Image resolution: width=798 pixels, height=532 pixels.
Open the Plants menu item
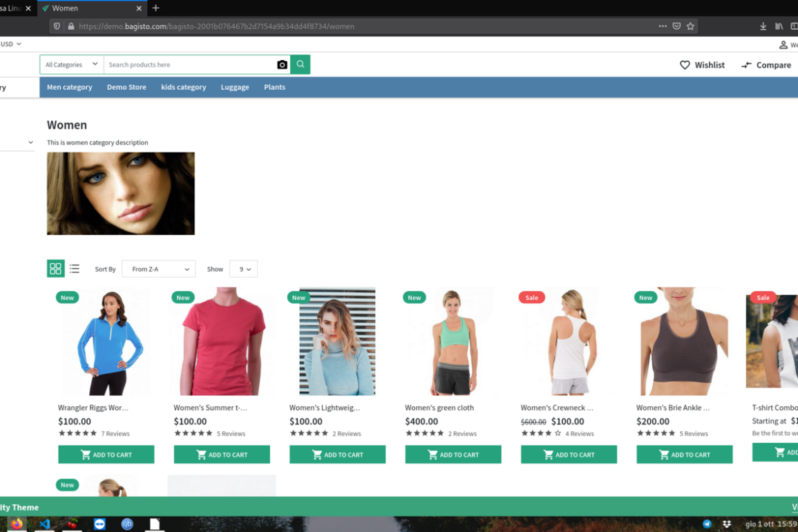pos(275,87)
